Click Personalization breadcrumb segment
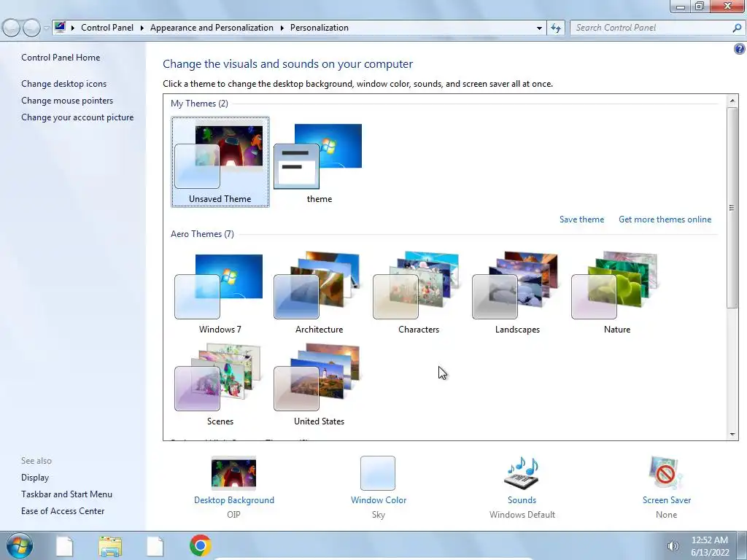This screenshot has width=747, height=560. point(320,28)
